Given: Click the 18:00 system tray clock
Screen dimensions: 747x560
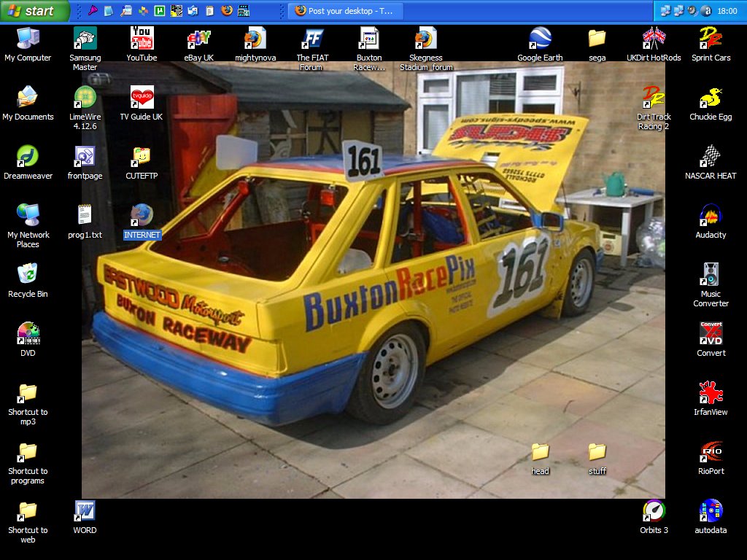Looking at the screenshot, I should tap(727, 11).
